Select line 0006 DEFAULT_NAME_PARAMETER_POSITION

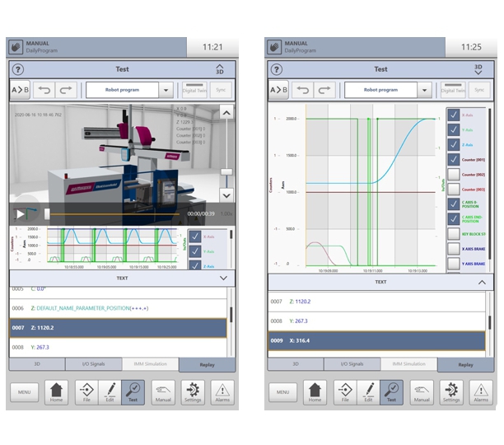118,308
